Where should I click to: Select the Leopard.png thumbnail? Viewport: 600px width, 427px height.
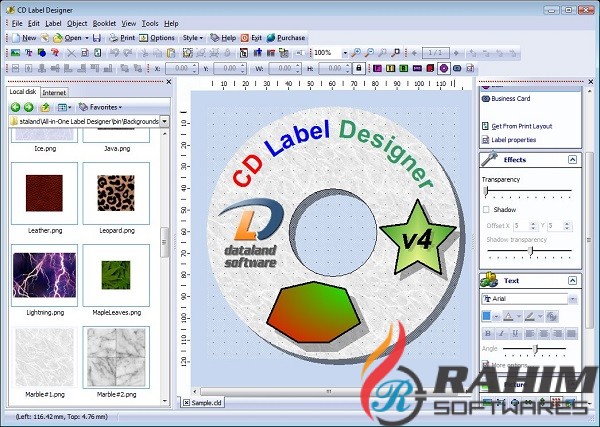[116, 193]
